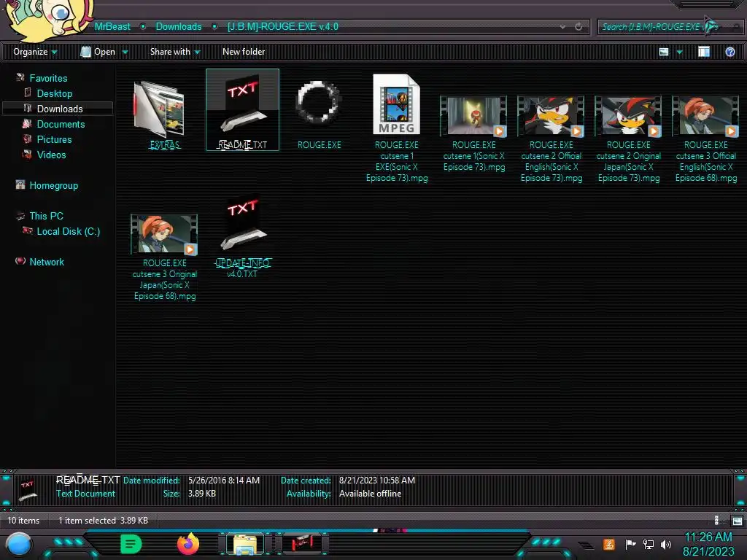Select cutsene 2 Original Japan video thumbnail

tap(628, 116)
